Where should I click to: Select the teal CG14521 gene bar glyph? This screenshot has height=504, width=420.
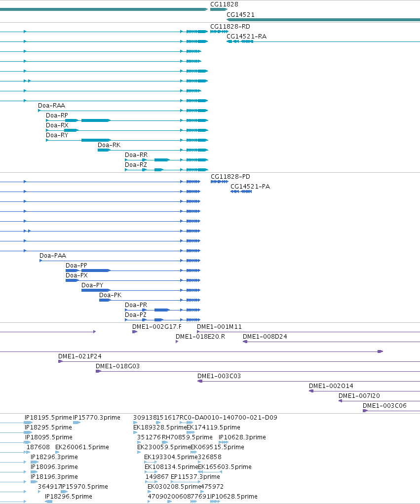click(323, 20)
